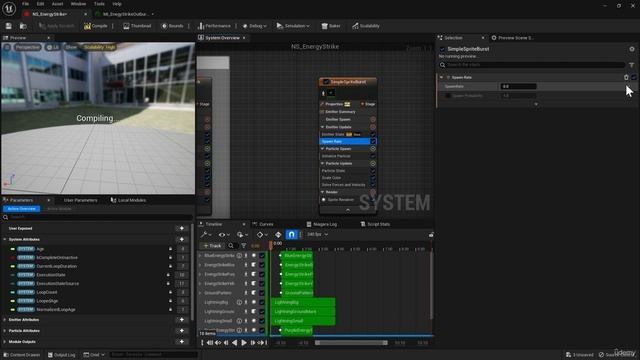Open the Edit menu

click(x=40, y=4)
